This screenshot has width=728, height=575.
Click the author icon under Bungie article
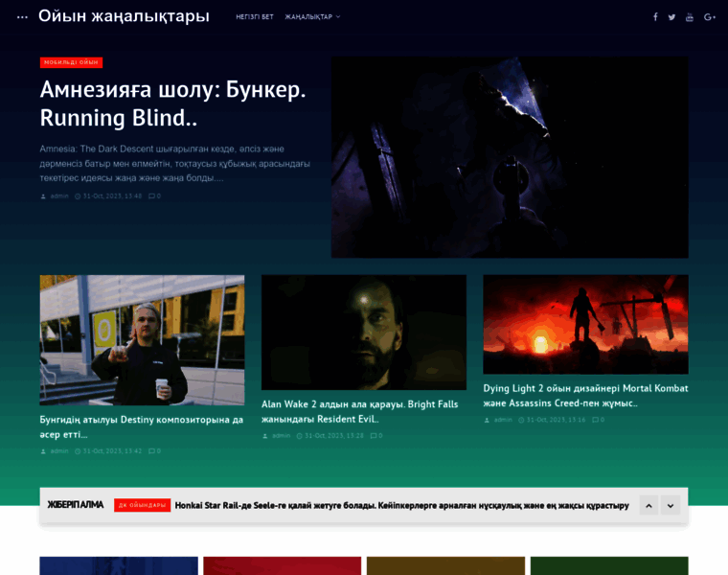pyautogui.click(x=43, y=451)
